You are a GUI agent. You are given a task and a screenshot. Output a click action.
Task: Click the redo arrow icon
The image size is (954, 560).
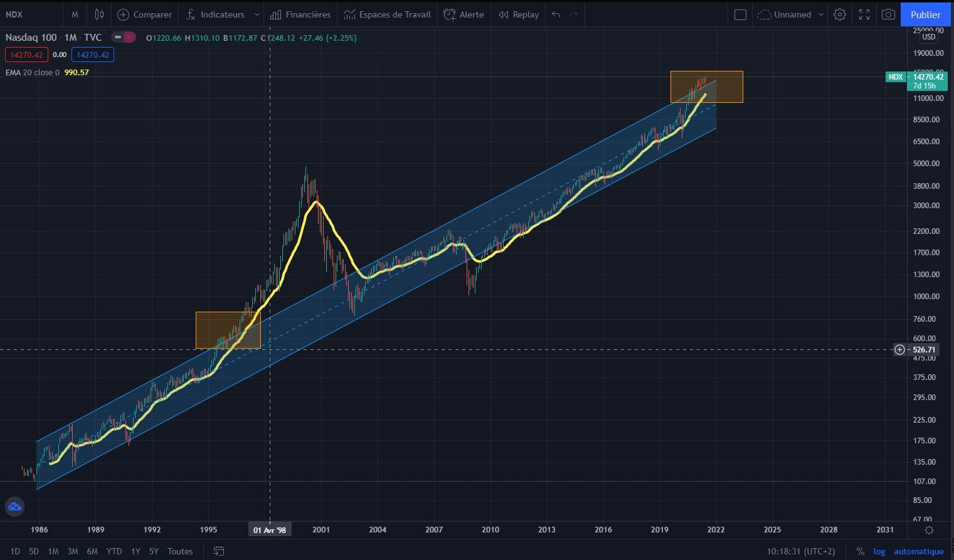pyautogui.click(x=573, y=14)
